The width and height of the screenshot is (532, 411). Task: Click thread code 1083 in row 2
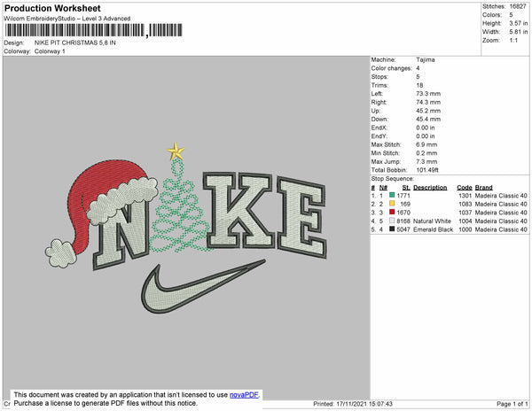click(x=465, y=204)
